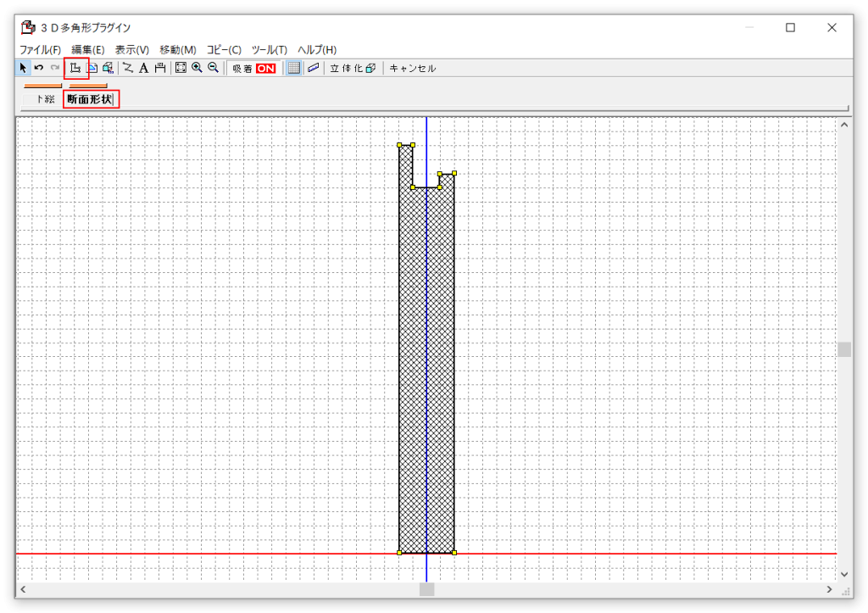868x613 pixels.
Task: Click the fit-to-window view icon
Action: (181, 68)
